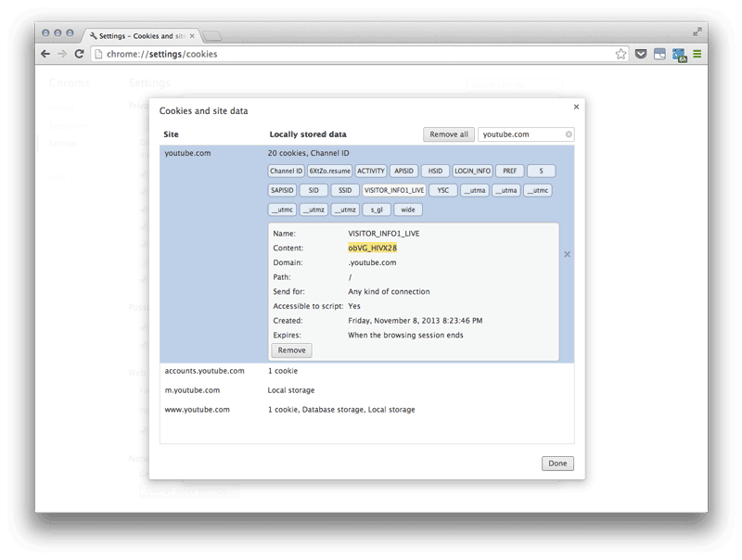
Task: Click the browser forward arrow
Action: pos(62,54)
